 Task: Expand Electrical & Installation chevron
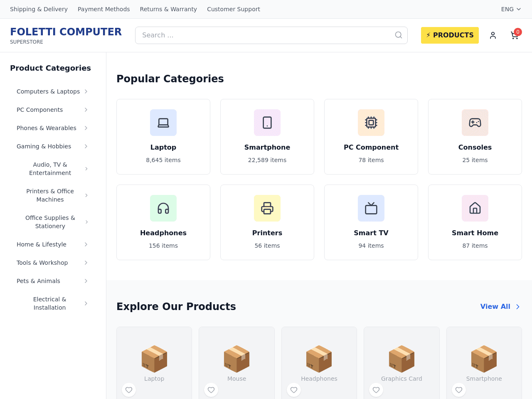pos(86,303)
